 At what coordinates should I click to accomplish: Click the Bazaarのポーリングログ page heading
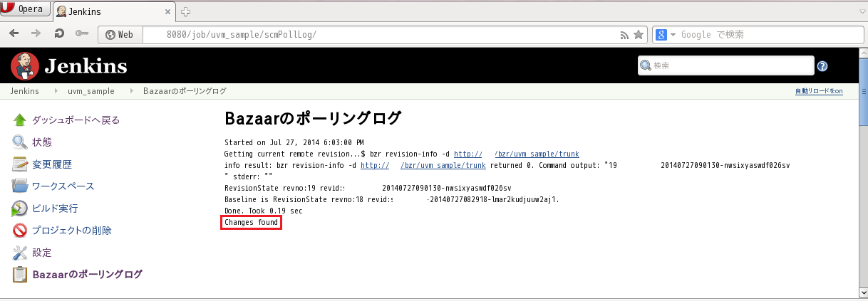313,118
